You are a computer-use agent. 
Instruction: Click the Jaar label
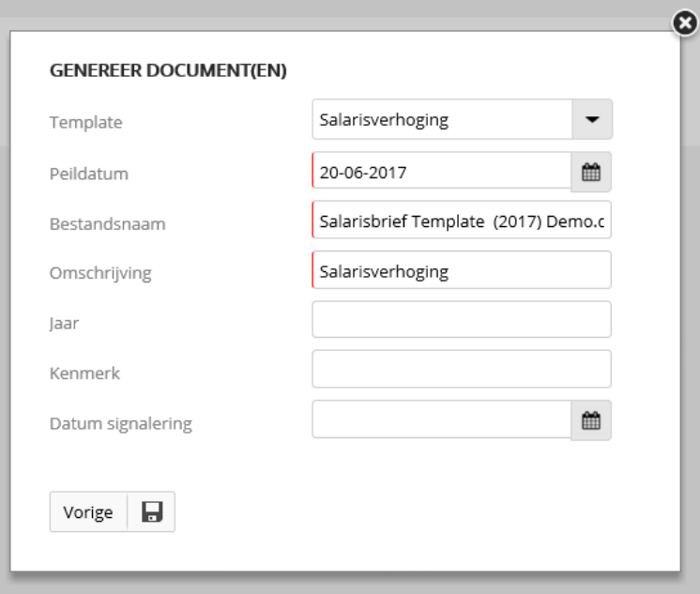(x=64, y=324)
